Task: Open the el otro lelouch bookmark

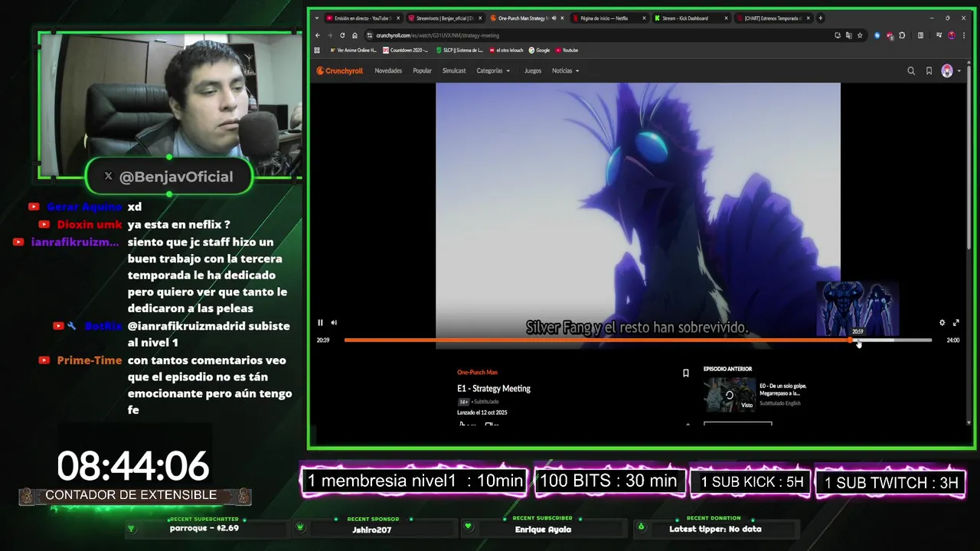Action: click(506, 51)
